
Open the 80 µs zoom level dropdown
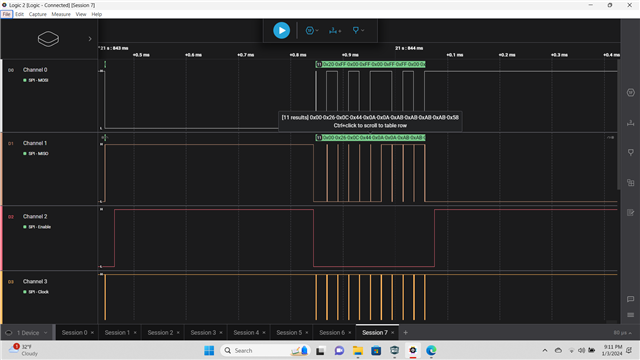point(622,333)
